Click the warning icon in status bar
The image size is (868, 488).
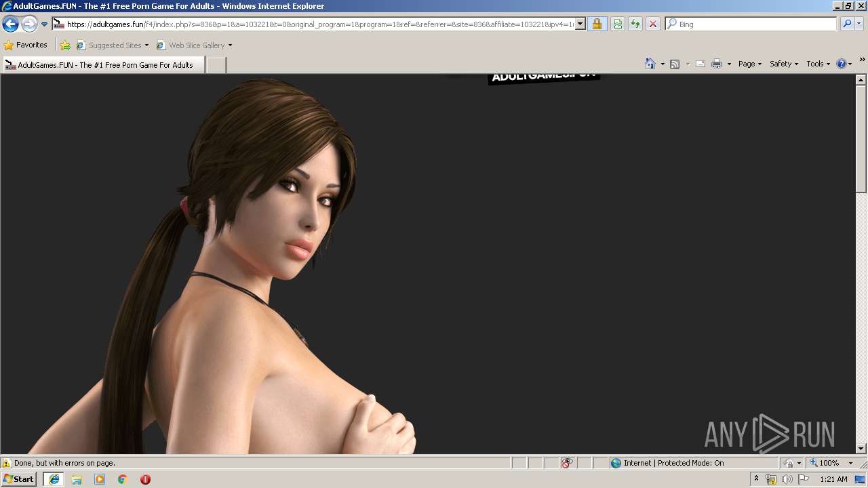coord(7,463)
